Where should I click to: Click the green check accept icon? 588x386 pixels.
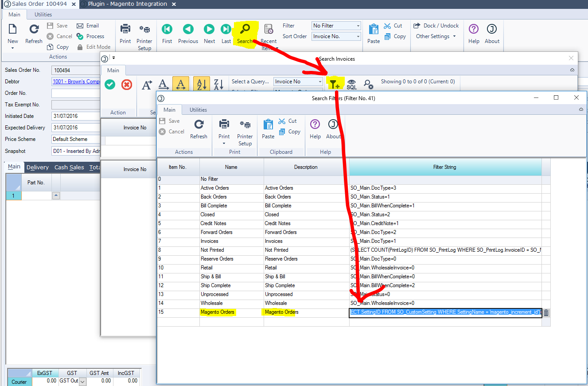[x=110, y=84]
